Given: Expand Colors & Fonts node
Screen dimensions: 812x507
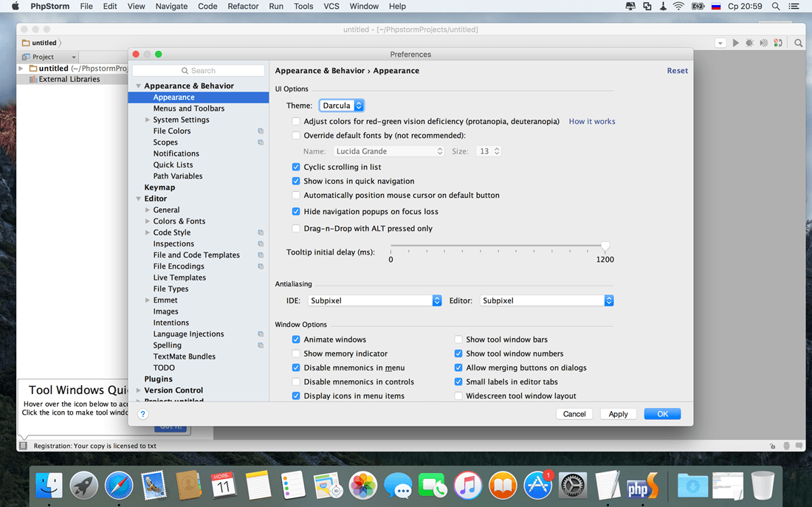Looking at the screenshot, I should (x=148, y=221).
